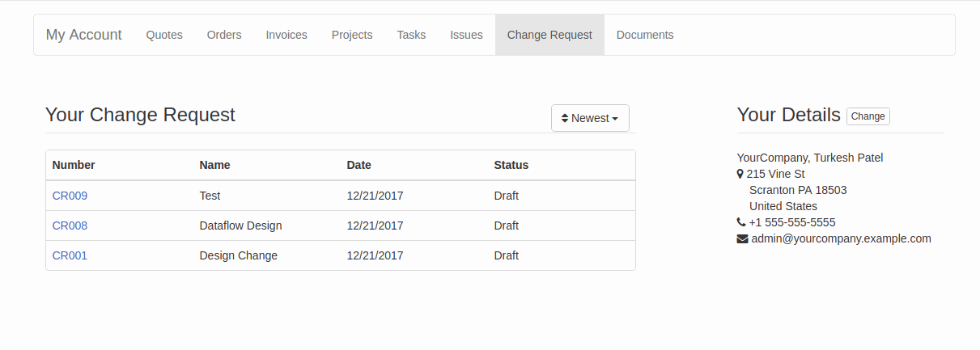Open the Tasks tab
The image size is (980, 350).
coord(411,35)
